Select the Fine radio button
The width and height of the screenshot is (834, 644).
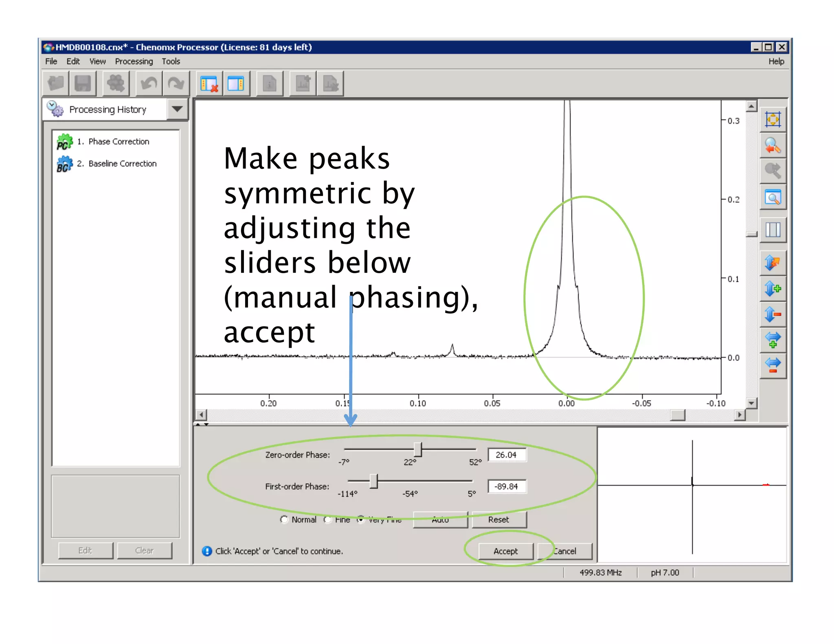[327, 520]
